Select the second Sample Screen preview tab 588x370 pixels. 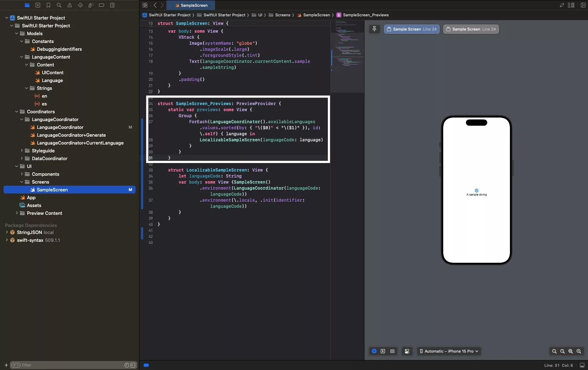[x=471, y=29]
